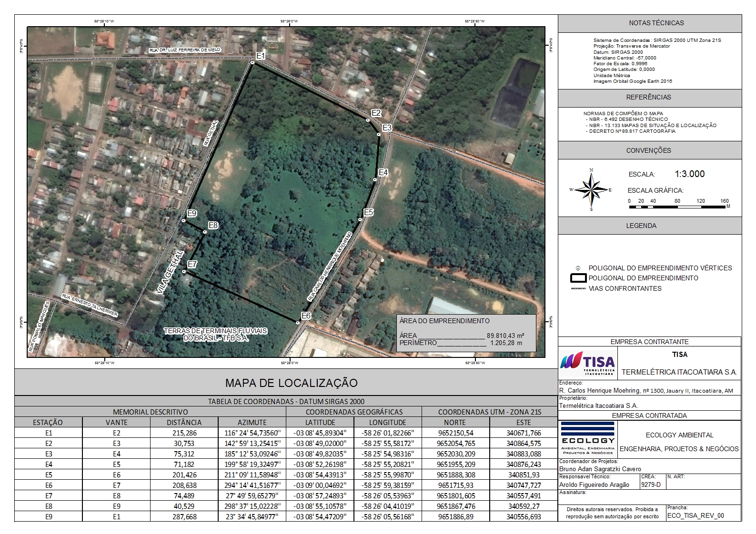
Task: Click the Ecology Ambiental logo
Action: pos(588,439)
